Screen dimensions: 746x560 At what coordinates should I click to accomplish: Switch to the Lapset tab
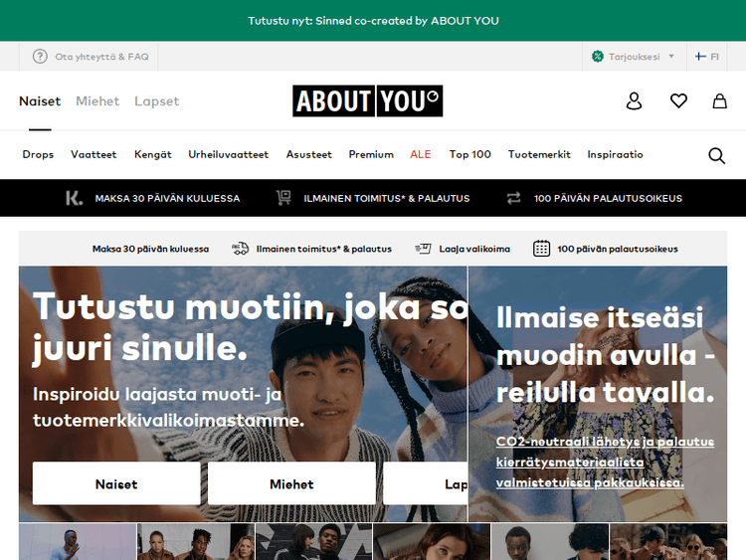coord(156,101)
